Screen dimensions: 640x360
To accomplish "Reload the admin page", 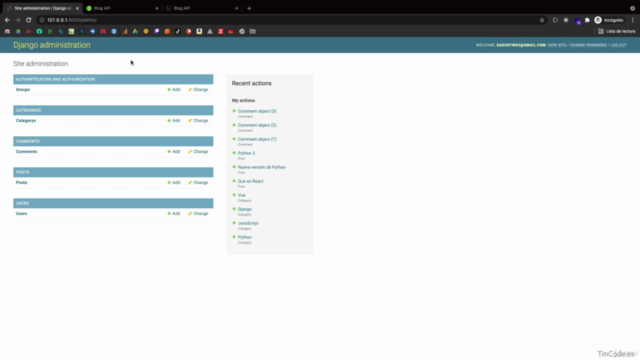I will [29, 20].
